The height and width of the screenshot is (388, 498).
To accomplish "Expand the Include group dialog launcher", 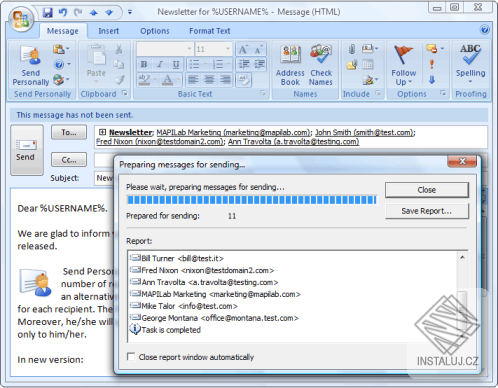I will [x=378, y=93].
